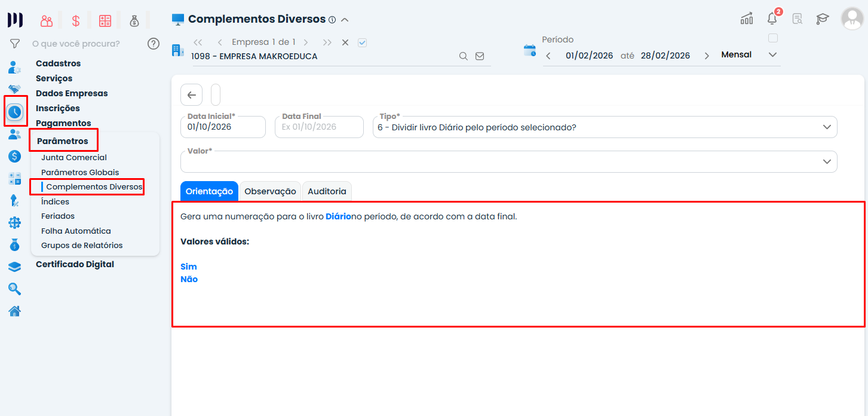Switch to the Observação tab
This screenshot has width=868, height=416.
(x=271, y=191)
